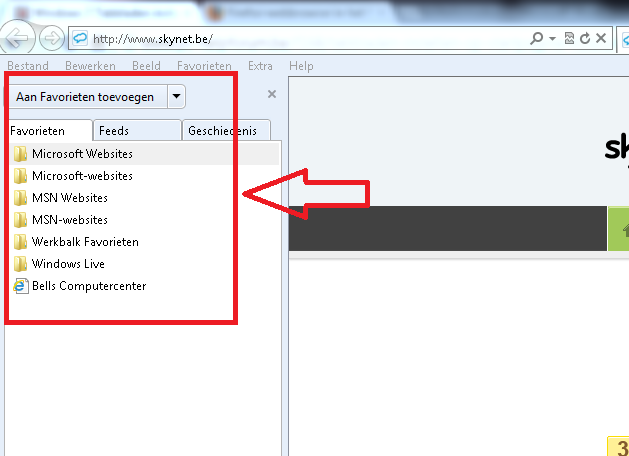
Task: Click the green home button on skynet page
Action: coord(619,229)
